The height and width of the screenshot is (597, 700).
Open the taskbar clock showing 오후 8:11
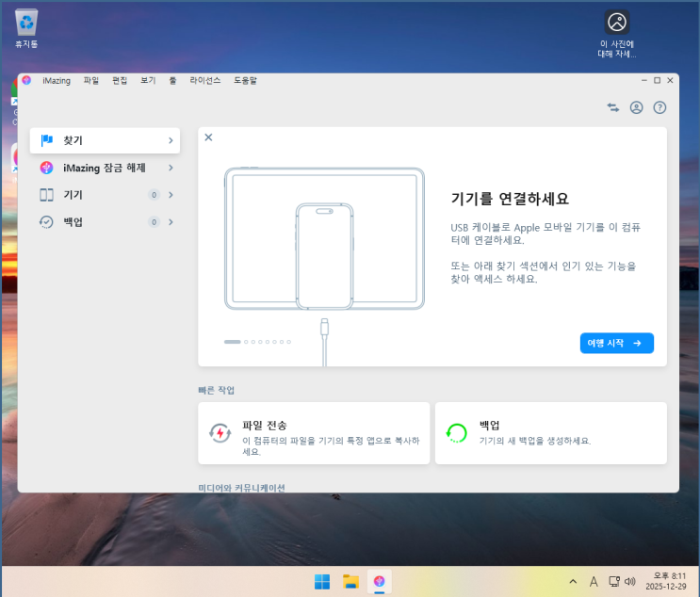click(666, 581)
